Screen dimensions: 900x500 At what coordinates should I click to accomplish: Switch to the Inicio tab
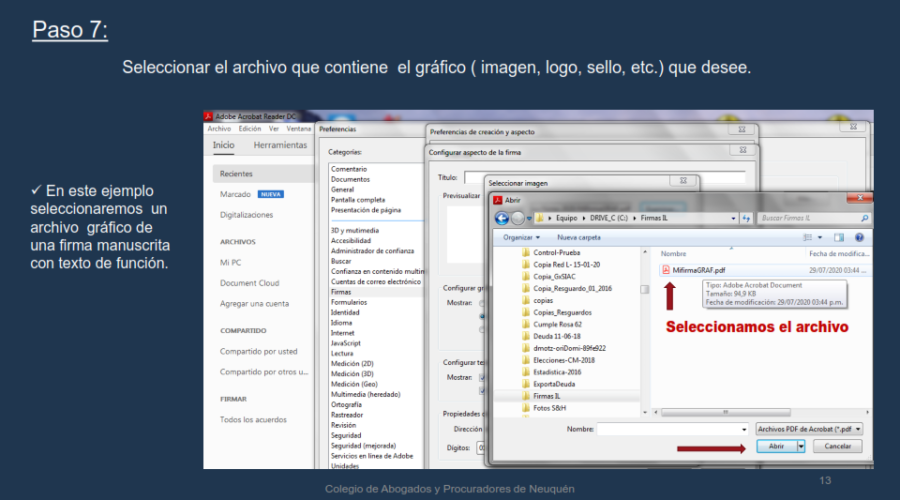[x=223, y=145]
